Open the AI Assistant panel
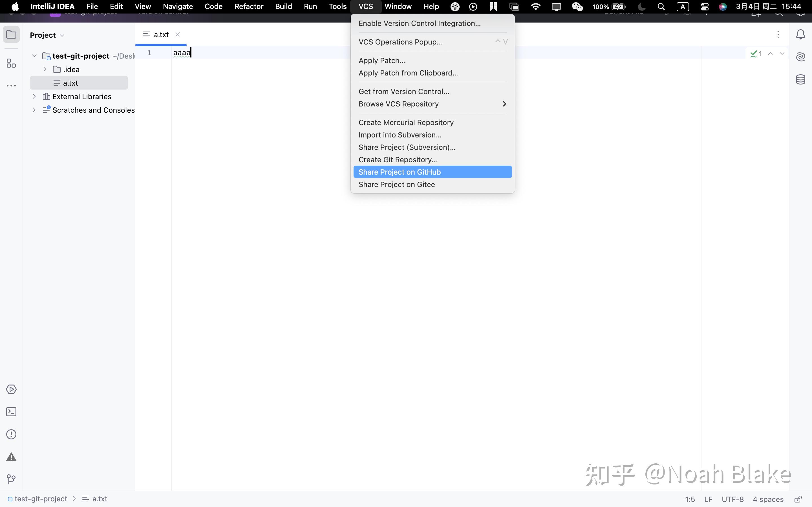This screenshot has width=812, height=507. click(x=801, y=57)
